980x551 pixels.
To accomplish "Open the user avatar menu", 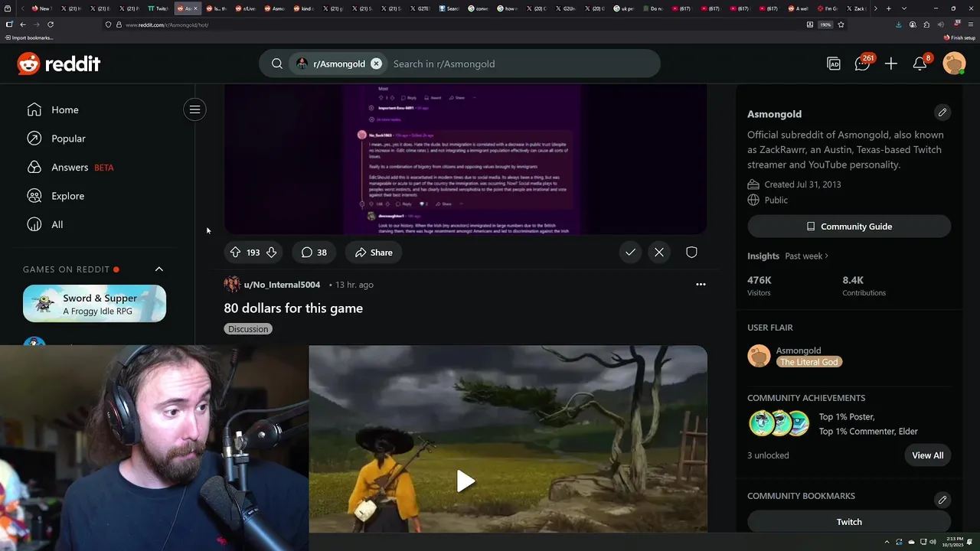I will (954, 64).
